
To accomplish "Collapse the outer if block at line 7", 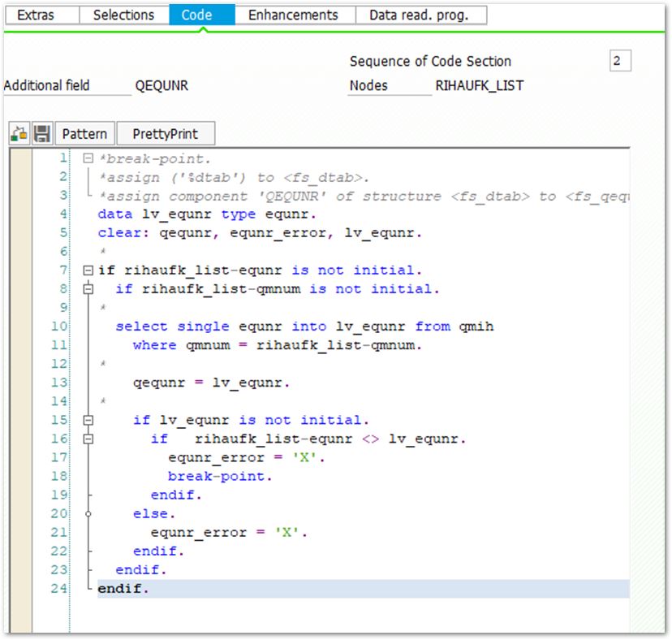I will tap(88, 270).
